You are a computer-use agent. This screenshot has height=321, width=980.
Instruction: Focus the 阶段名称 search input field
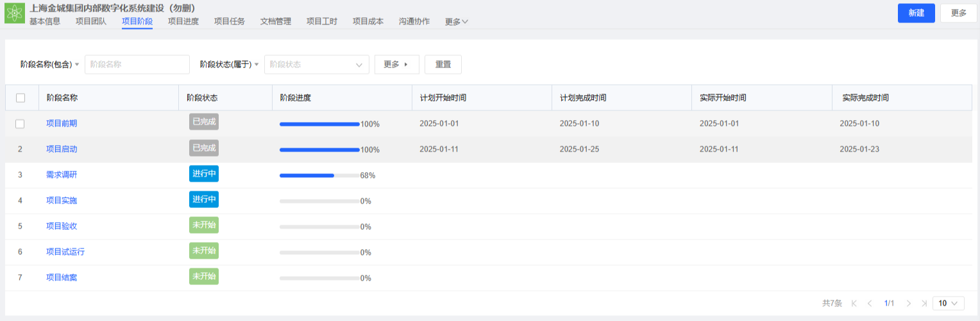coord(137,64)
